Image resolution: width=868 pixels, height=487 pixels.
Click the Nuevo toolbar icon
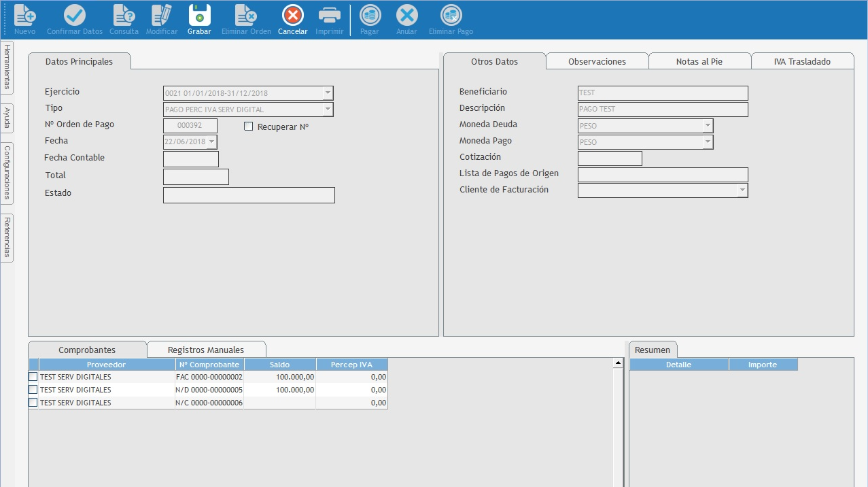(25, 15)
